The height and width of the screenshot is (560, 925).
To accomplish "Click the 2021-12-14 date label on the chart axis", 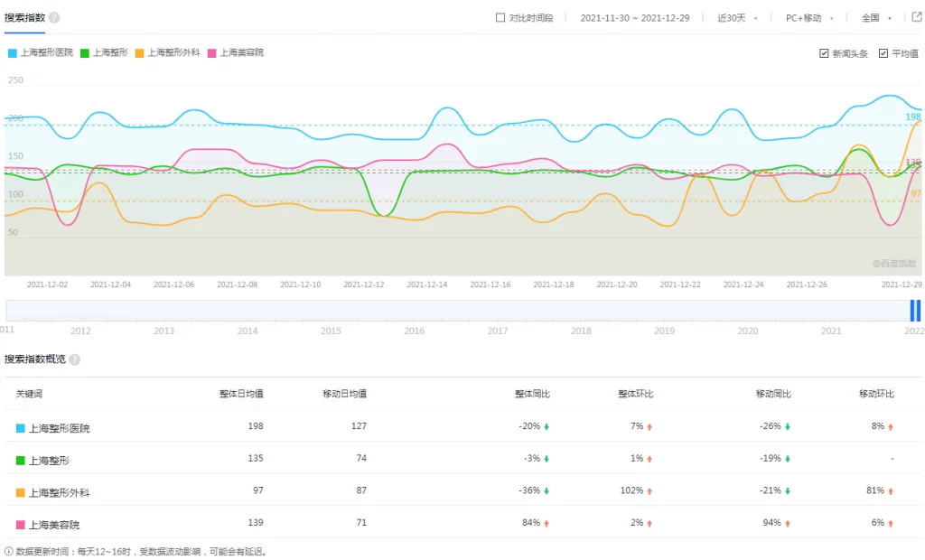I will pos(427,285).
